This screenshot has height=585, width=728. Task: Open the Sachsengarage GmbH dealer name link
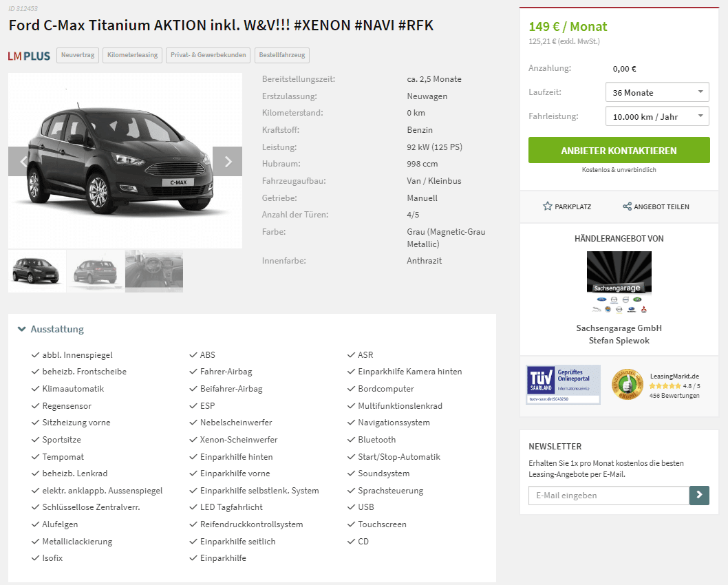tap(619, 328)
